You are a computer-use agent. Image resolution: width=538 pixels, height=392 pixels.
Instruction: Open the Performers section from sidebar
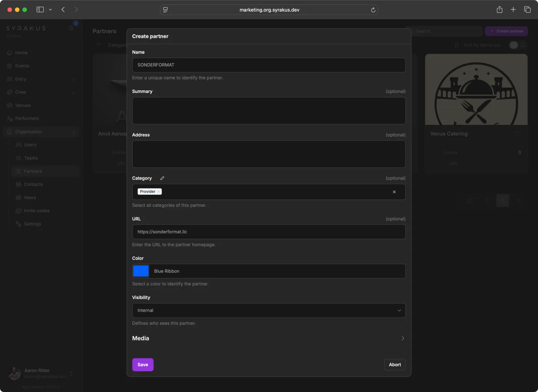click(26, 118)
